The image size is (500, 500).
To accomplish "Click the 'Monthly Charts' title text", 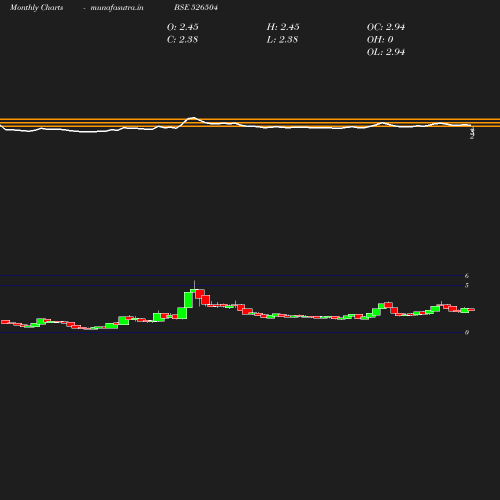I will (36, 7).
